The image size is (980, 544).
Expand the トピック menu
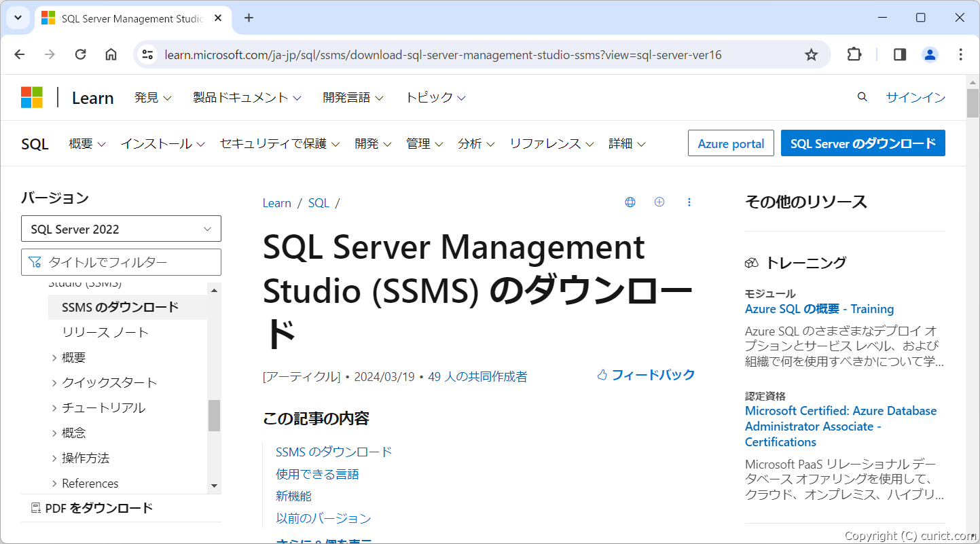tap(435, 97)
